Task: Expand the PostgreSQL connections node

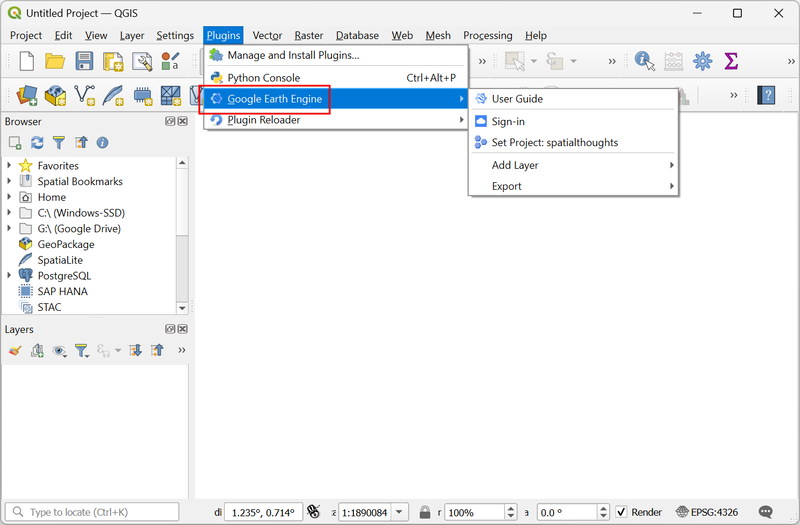Action: [9, 276]
